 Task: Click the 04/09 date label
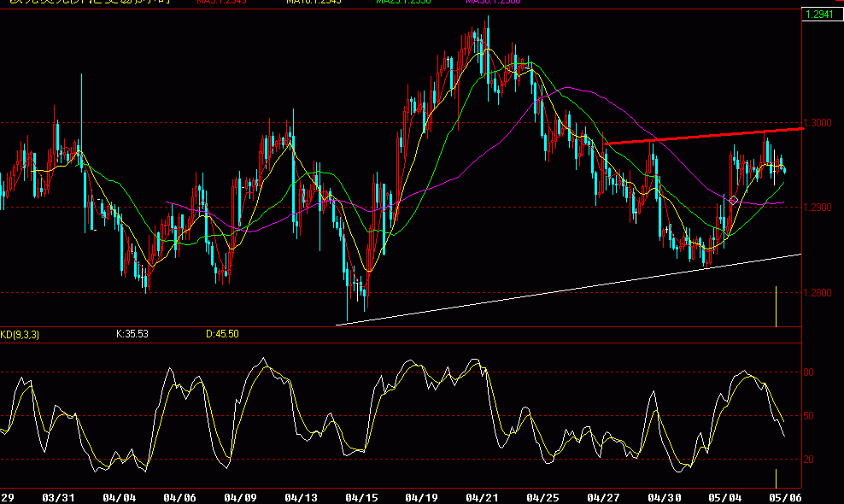[241, 497]
